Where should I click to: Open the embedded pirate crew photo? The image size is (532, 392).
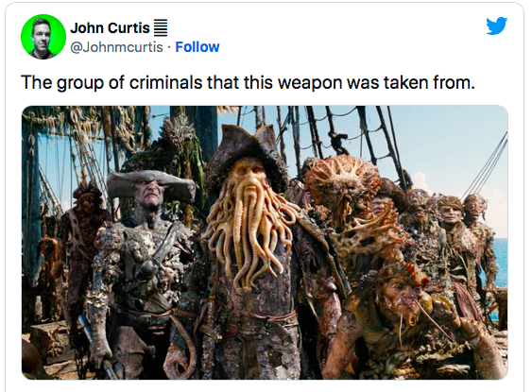pyautogui.click(x=265, y=243)
